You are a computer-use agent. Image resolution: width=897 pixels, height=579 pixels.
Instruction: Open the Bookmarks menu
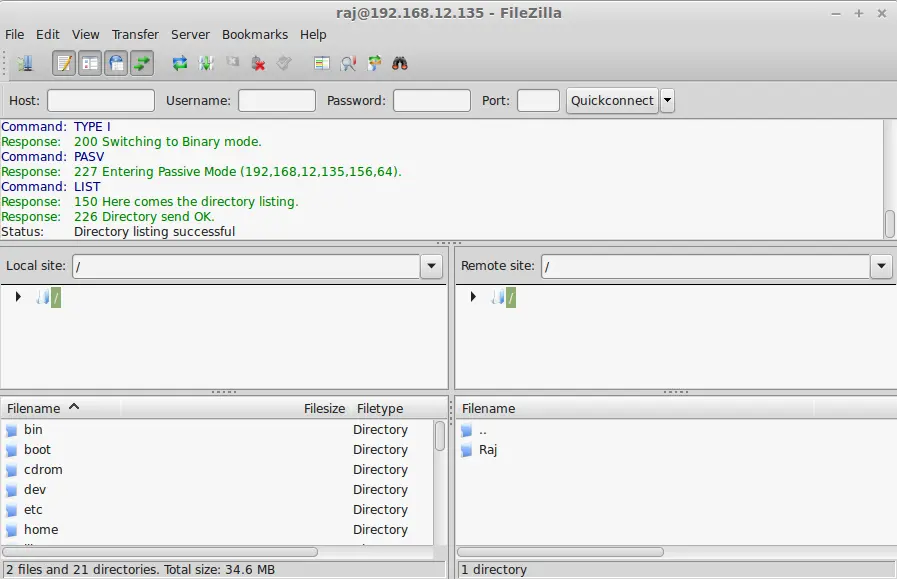[x=255, y=34]
